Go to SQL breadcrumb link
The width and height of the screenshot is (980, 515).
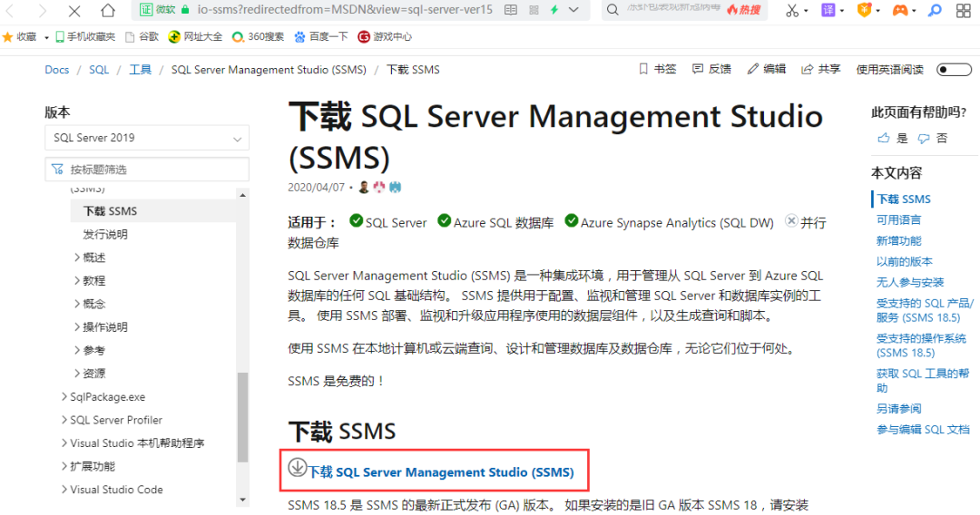coord(99,70)
